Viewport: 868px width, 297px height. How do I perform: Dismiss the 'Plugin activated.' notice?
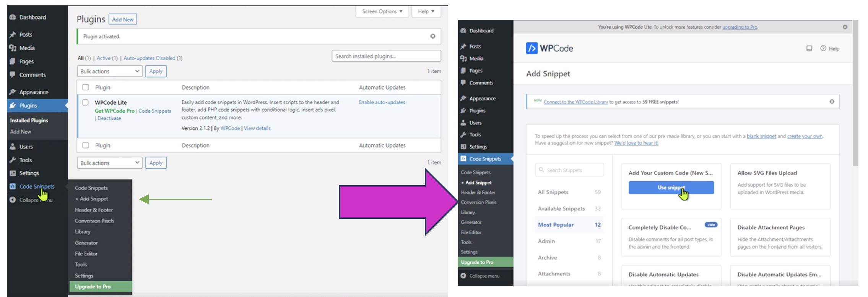tap(433, 36)
